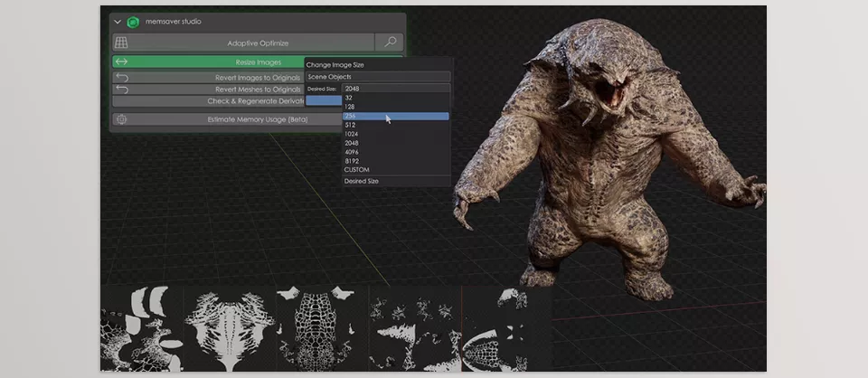Click the undo arrow icon for Revert Meshes
The height and width of the screenshot is (378, 868).
coord(121,90)
